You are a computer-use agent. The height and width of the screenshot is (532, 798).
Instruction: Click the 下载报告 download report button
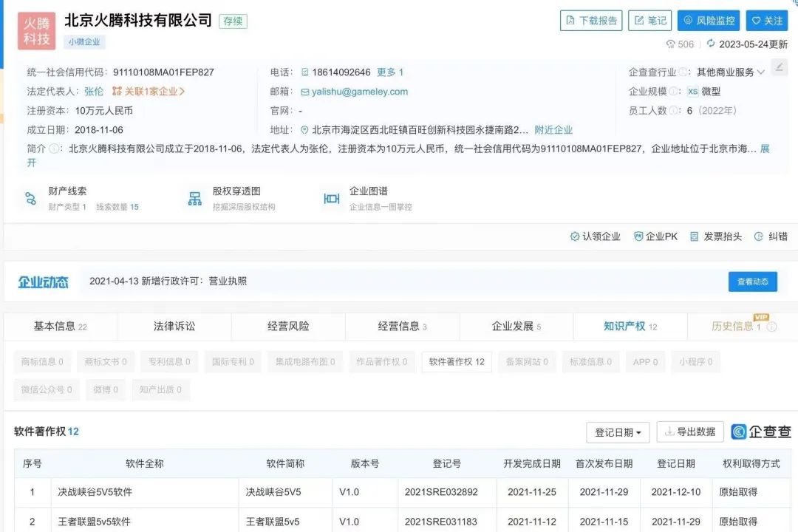(x=591, y=21)
